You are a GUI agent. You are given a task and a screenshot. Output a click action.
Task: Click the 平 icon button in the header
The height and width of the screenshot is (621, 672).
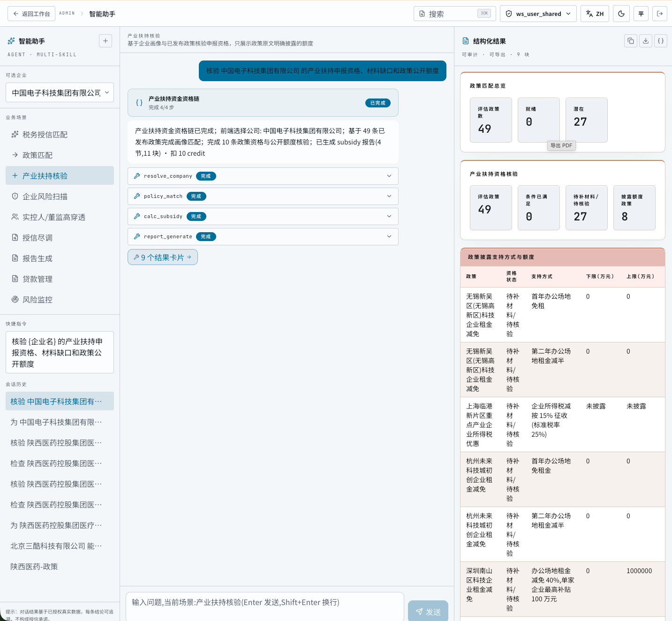tap(641, 14)
